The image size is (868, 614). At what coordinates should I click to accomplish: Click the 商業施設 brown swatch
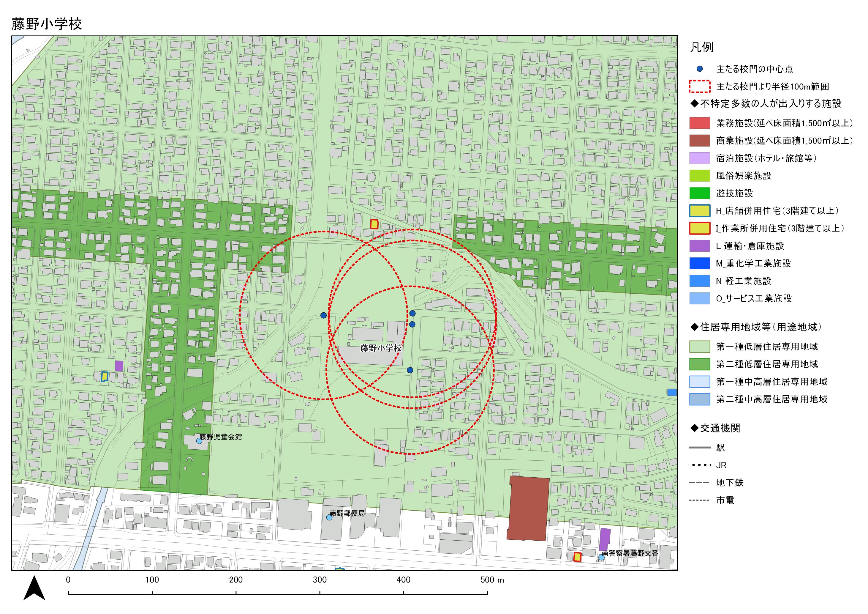point(699,141)
